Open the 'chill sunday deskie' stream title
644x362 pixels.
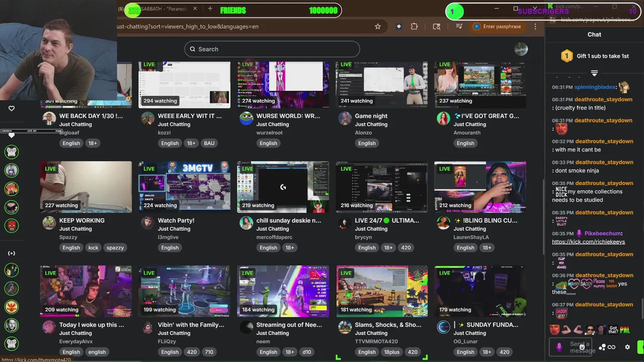coord(289,221)
